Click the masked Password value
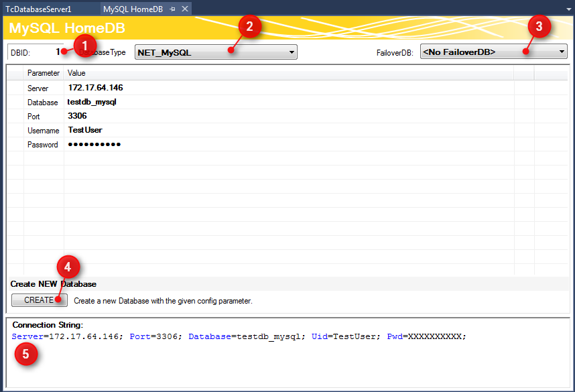 pos(94,145)
